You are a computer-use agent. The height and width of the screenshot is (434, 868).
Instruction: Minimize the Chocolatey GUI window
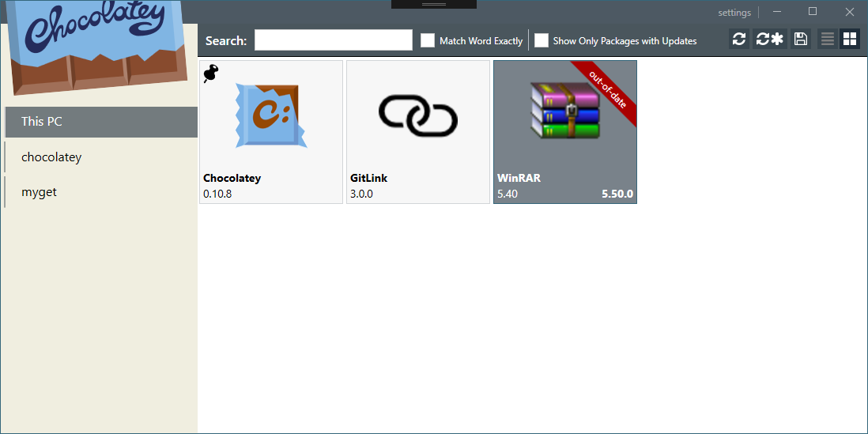pos(777,12)
